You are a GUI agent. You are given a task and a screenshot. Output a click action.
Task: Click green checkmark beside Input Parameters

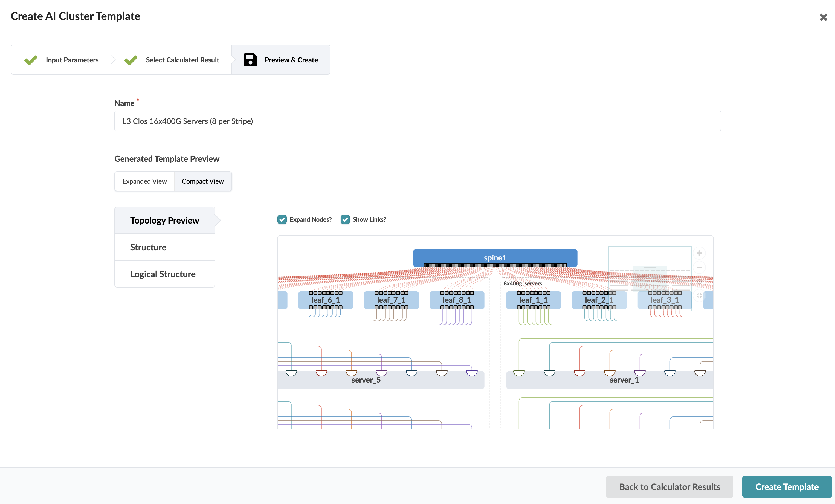[30, 60]
